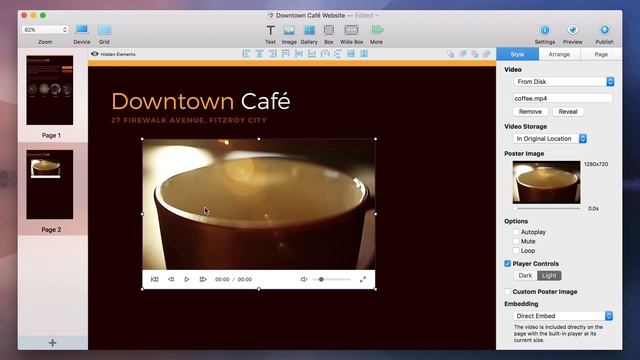640x360 pixels.
Task: Toggle Hidden Elements visibility
Action: pyautogui.click(x=113, y=54)
